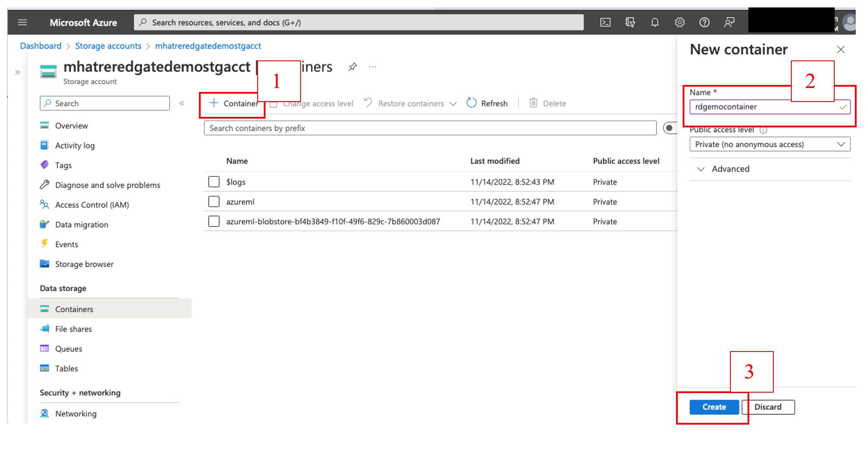Check the azureml container checkbox

point(214,201)
